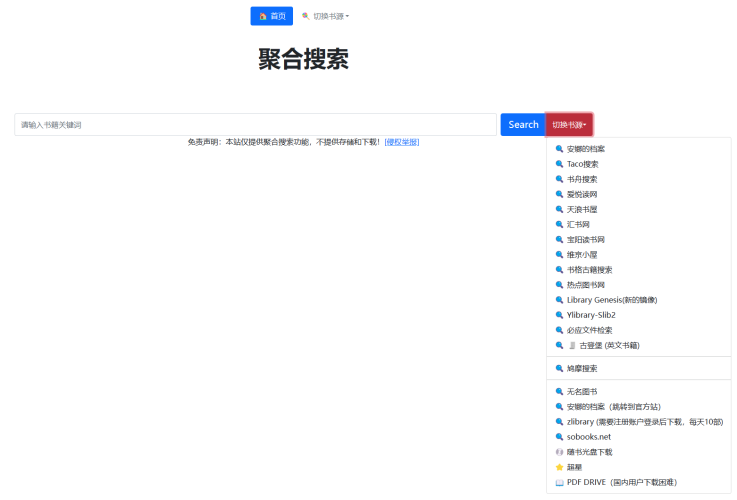Click the magnifier icon next to 书舟搜索
The height and width of the screenshot is (500, 737).
[559, 179]
